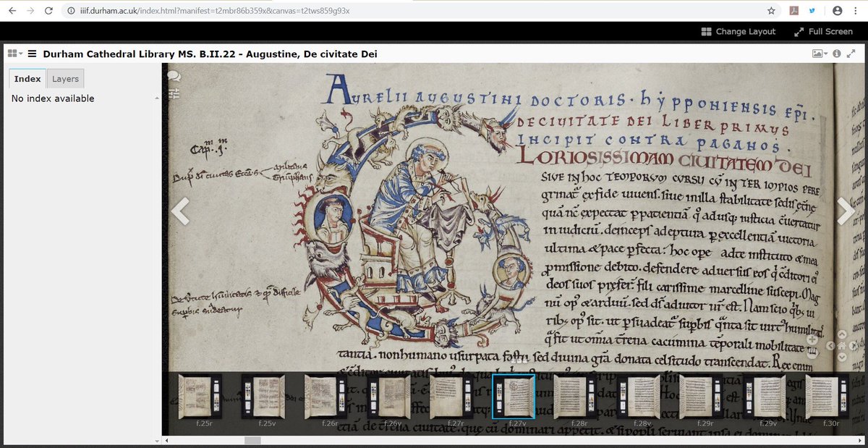
Task: Open the window slot grid dropdown
Action: [x=15, y=54]
